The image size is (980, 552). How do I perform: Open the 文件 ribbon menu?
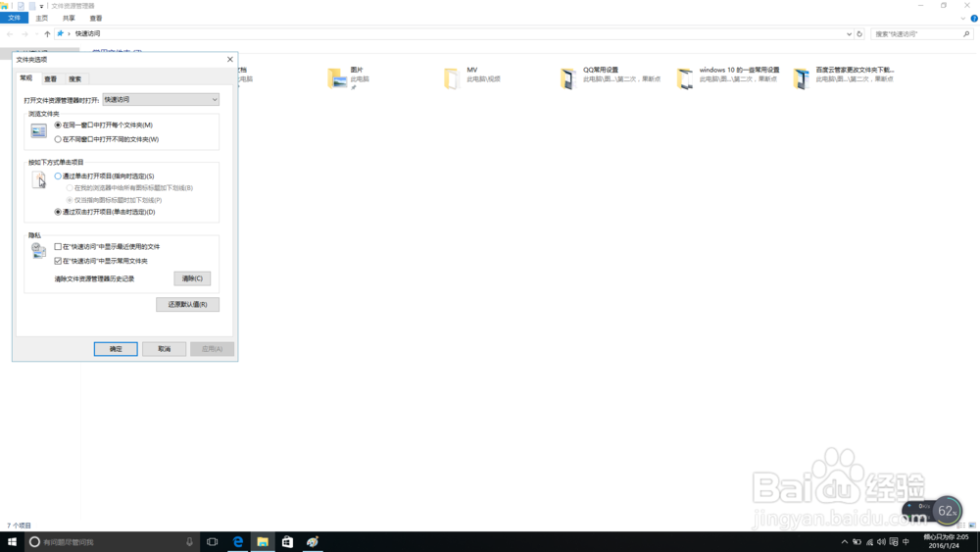15,18
